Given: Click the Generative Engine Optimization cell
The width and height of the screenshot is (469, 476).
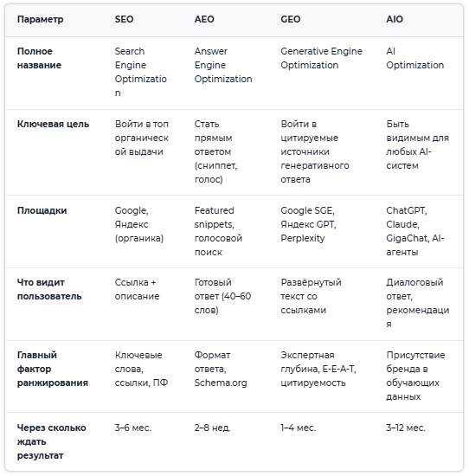Looking at the screenshot, I should pyautogui.click(x=322, y=58).
